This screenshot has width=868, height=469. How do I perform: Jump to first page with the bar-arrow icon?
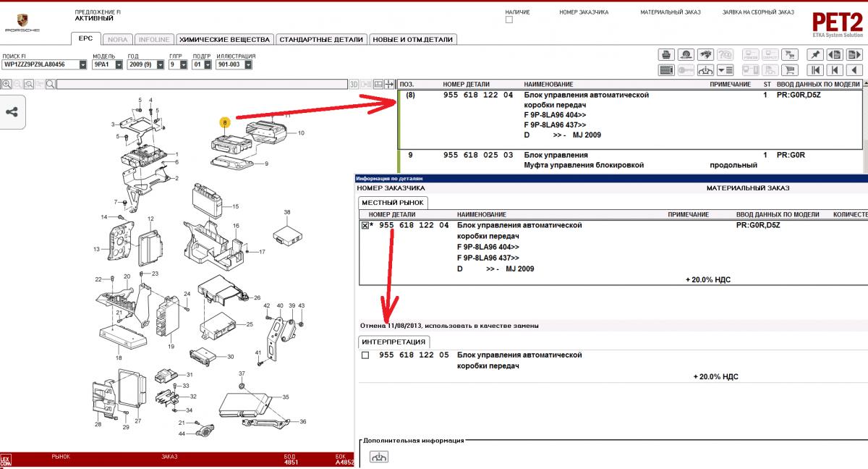click(x=815, y=70)
